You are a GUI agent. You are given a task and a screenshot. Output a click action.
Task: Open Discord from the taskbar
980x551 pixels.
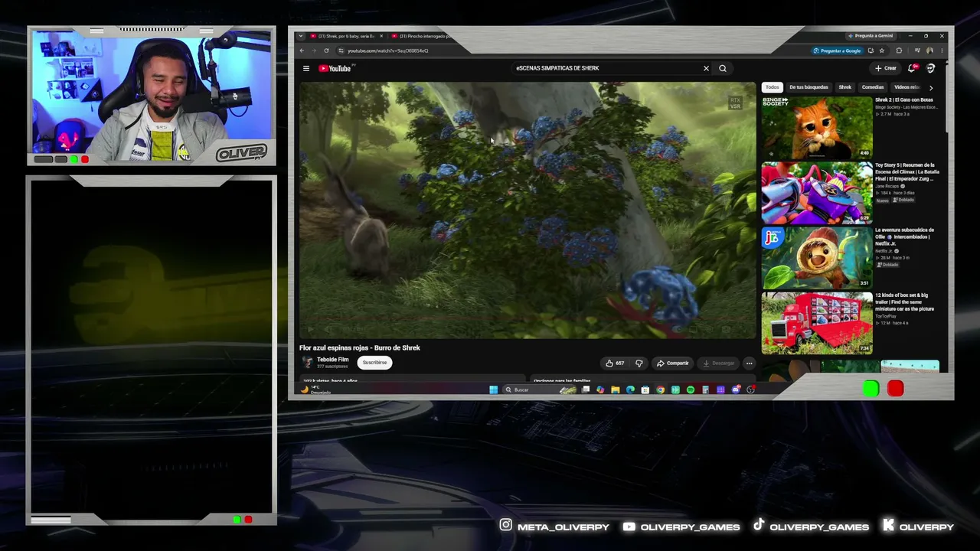(736, 390)
